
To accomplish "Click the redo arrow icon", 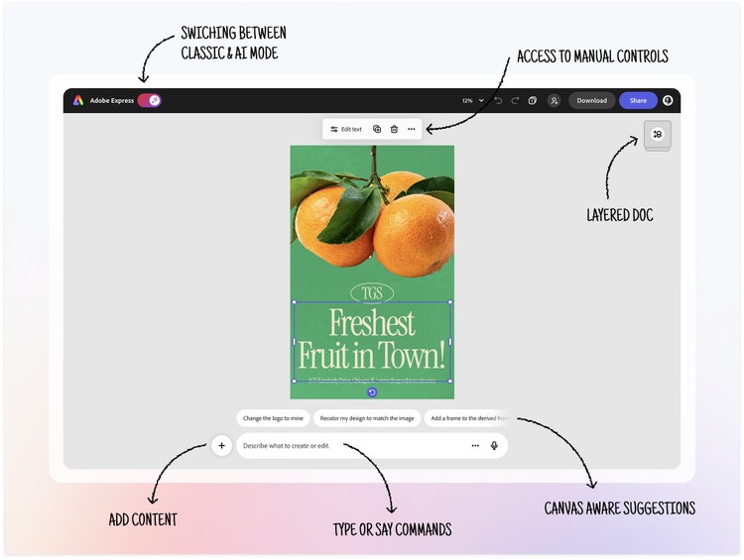I will tap(515, 100).
